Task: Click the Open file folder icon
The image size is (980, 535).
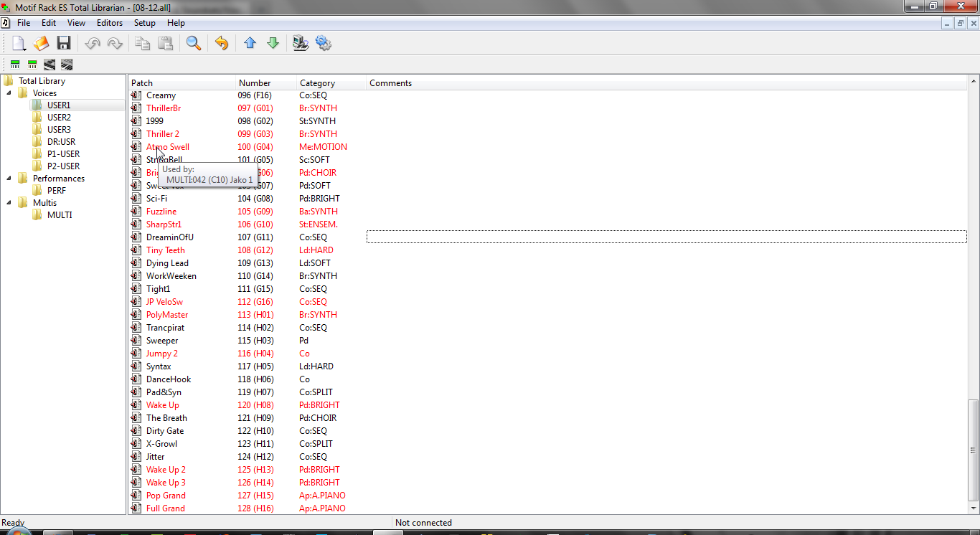Action: pyautogui.click(x=41, y=43)
